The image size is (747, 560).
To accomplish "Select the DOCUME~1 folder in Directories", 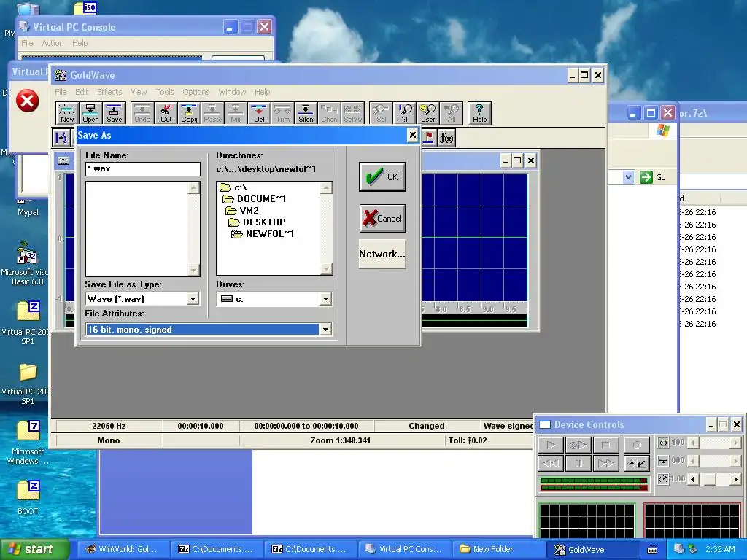I will click(255, 199).
